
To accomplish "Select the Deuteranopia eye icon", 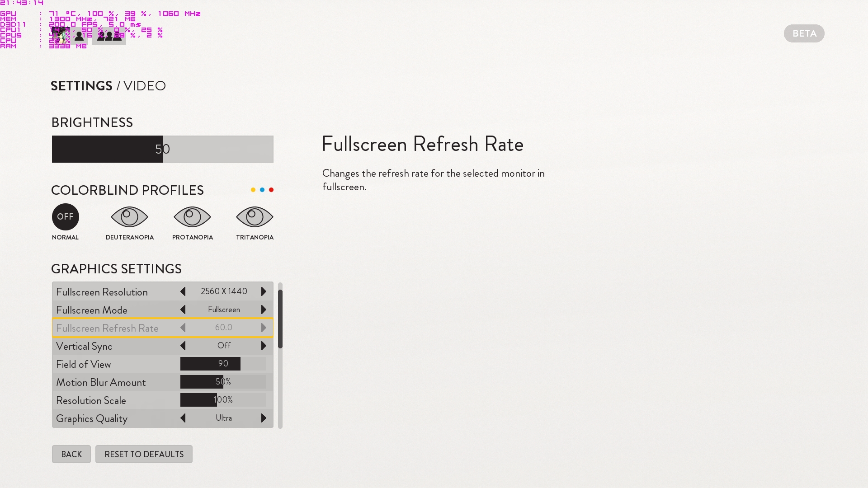I will pos(129,217).
